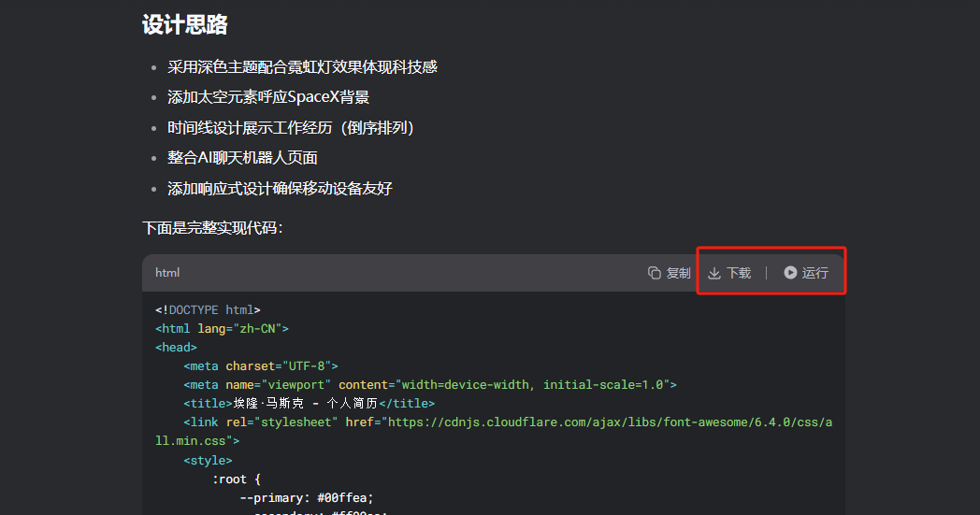Viewport: 980px width, 515px height.
Task: Click the 时间线设计展示工作经历 bullet
Action: [290, 128]
